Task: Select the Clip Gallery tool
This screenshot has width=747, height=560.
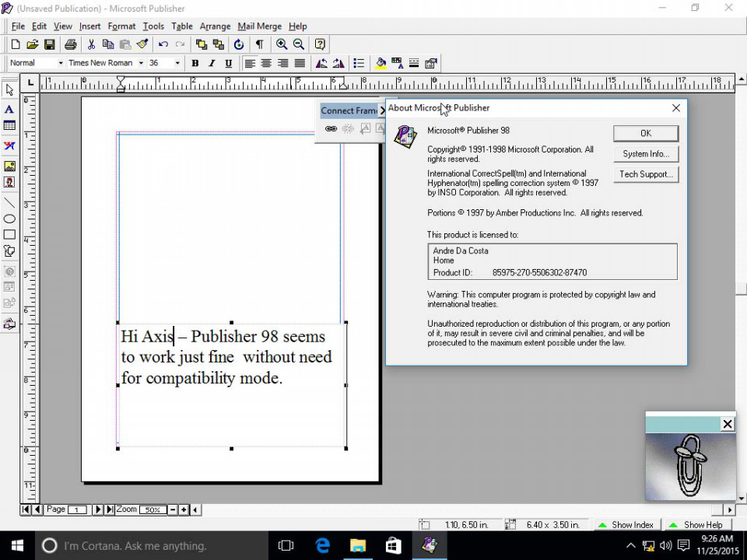Action: click(x=9, y=182)
